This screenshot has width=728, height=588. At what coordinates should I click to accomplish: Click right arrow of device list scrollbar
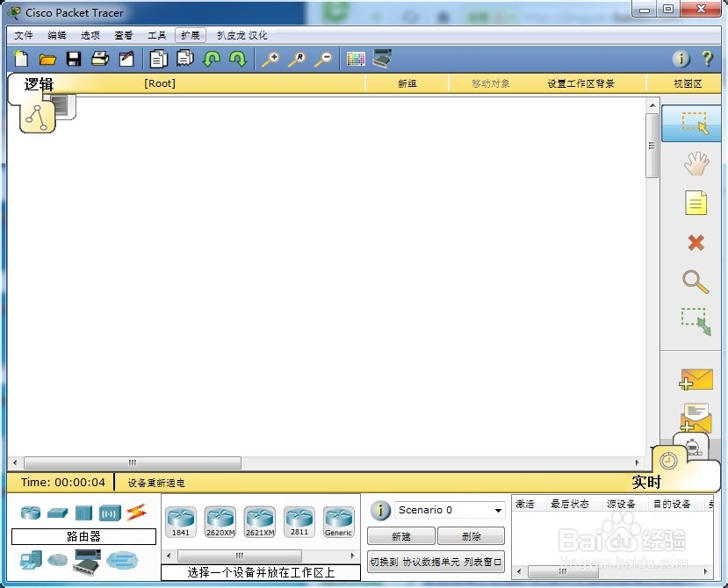point(352,556)
